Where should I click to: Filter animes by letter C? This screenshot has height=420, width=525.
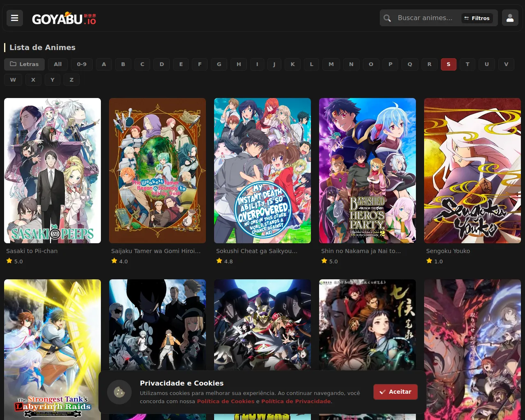coord(142,64)
